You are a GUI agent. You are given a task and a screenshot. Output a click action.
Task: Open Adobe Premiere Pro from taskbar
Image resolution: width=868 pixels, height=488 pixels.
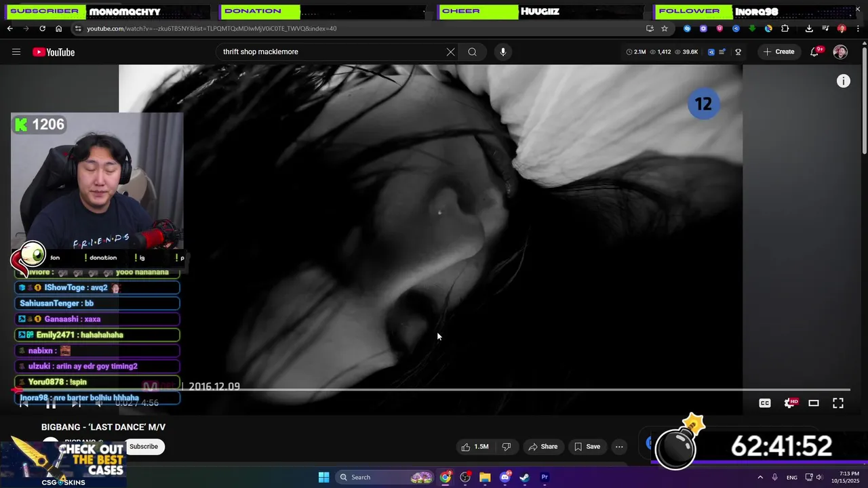click(x=545, y=477)
